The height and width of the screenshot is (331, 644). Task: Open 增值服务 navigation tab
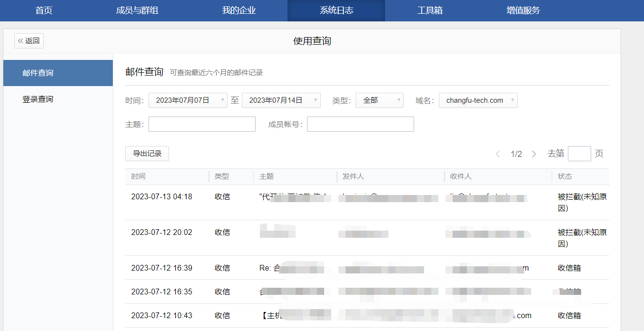coord(523,10)
